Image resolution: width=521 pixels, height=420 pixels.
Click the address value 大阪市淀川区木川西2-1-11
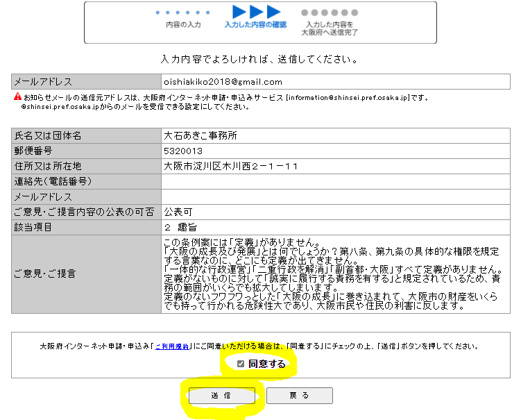click(231, 166)
